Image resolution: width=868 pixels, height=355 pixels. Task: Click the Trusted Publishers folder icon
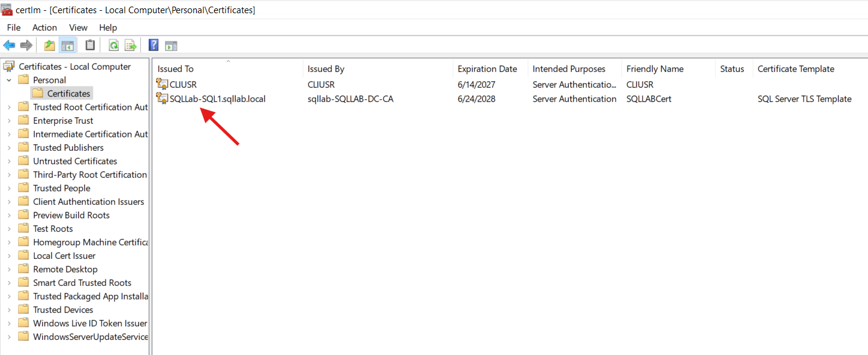(23, 148)
